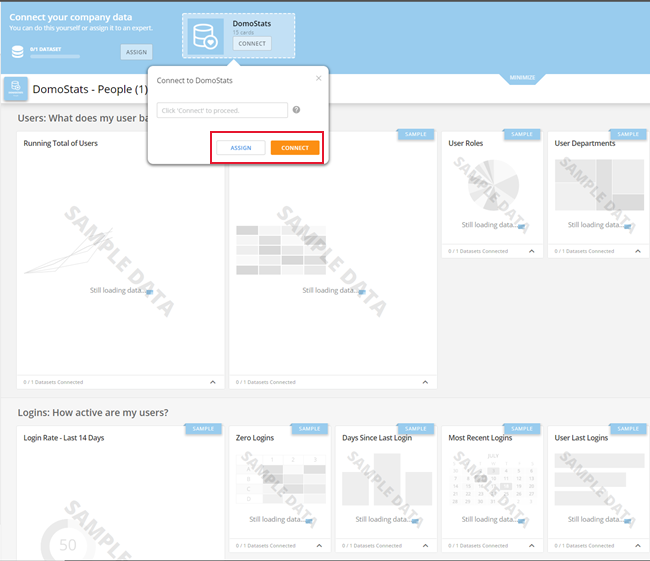This screenshot has height=561, width=650.
Task: Click the help question mark icon
Action: click(x=296, y=110)
